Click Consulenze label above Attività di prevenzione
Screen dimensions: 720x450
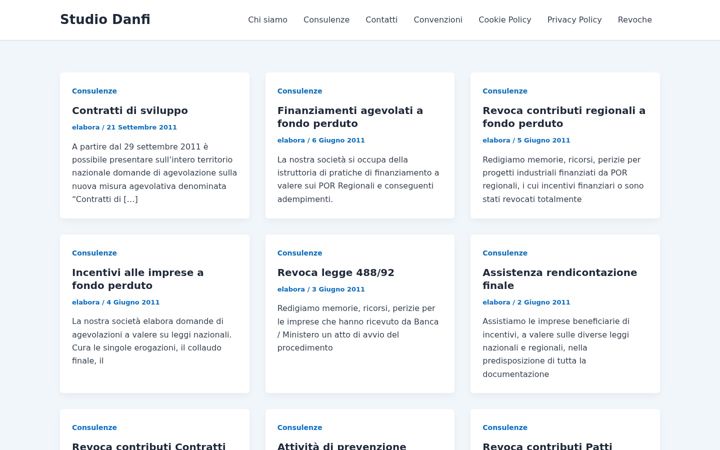click(x=300, y=428)
